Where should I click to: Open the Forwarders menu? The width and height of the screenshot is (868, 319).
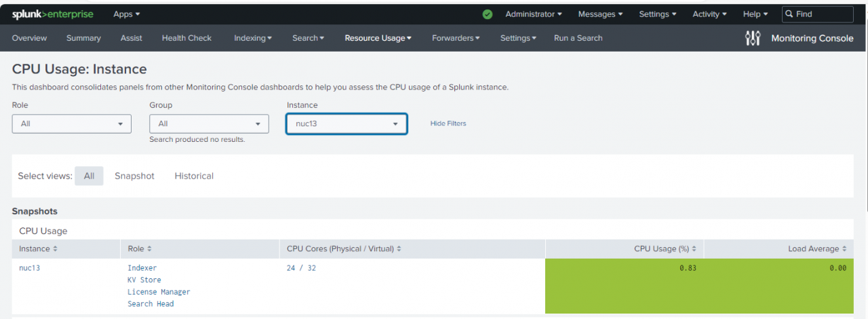(456, 38)
